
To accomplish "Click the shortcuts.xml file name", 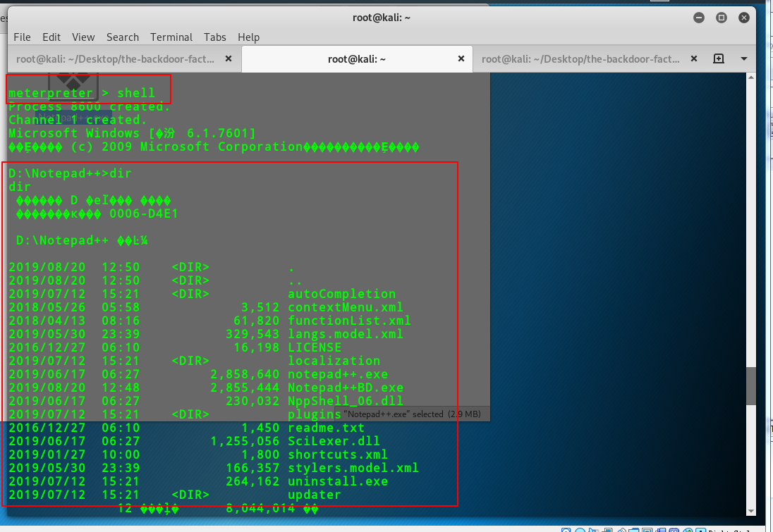I will pos(339,454).
